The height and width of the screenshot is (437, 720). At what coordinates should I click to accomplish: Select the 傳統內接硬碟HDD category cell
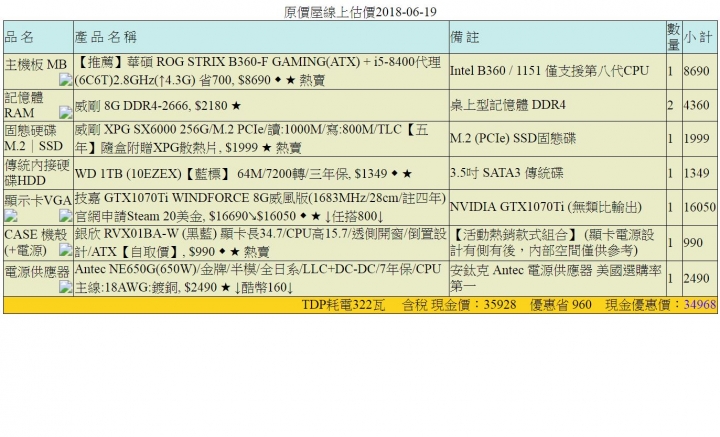point(39,173)
